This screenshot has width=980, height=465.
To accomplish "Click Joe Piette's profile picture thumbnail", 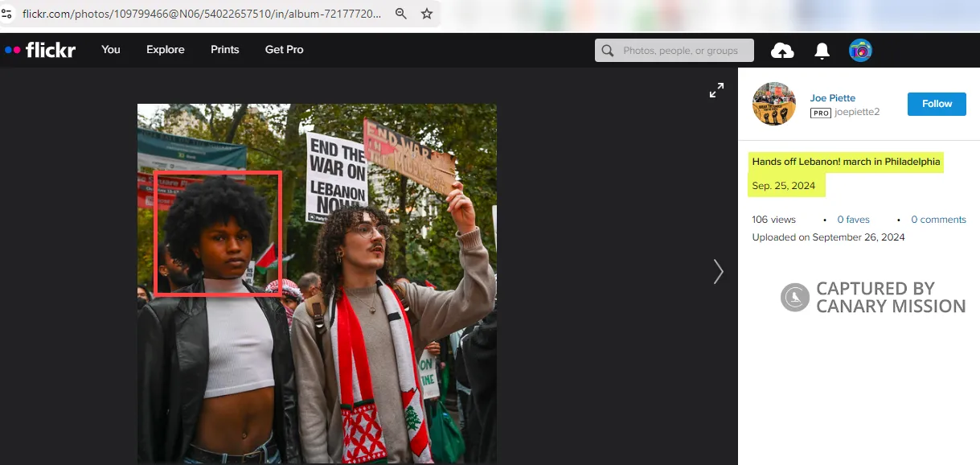I will click(773, 104).
